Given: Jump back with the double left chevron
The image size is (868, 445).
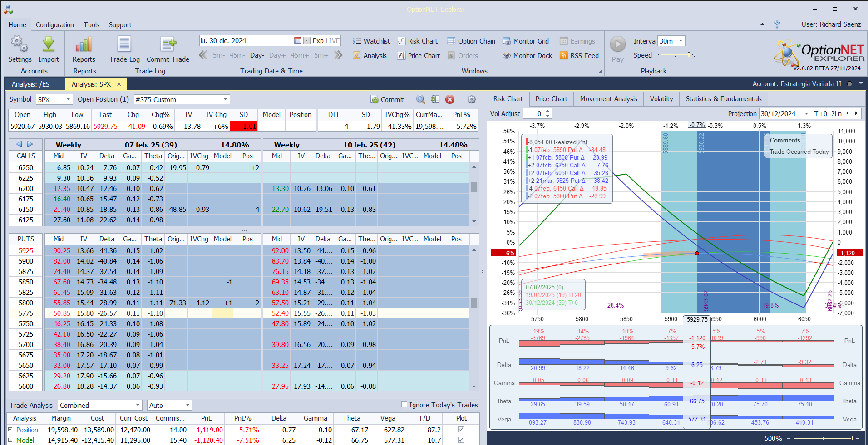Looking at the screenshot, I should (203, 55).
